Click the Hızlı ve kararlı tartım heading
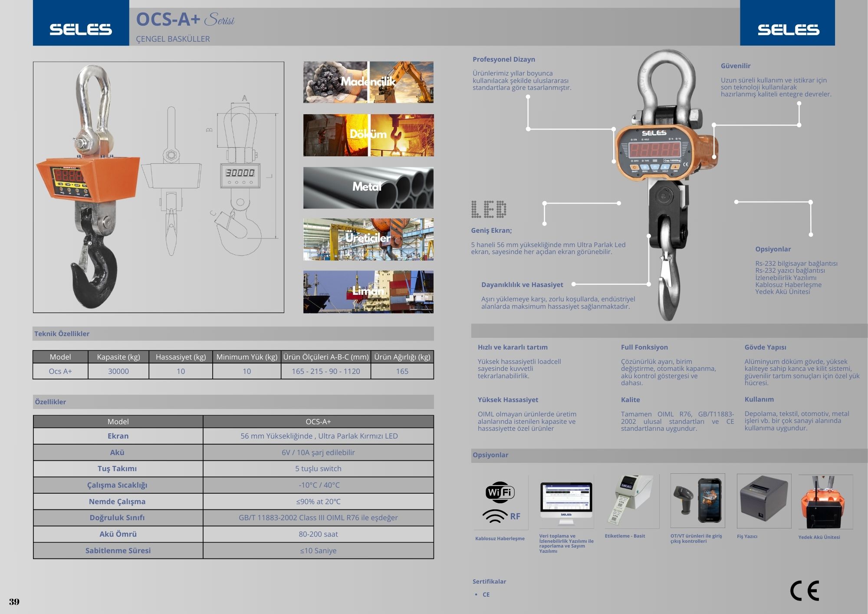Viewport: 868px width, 614px height. coord(513,347)
